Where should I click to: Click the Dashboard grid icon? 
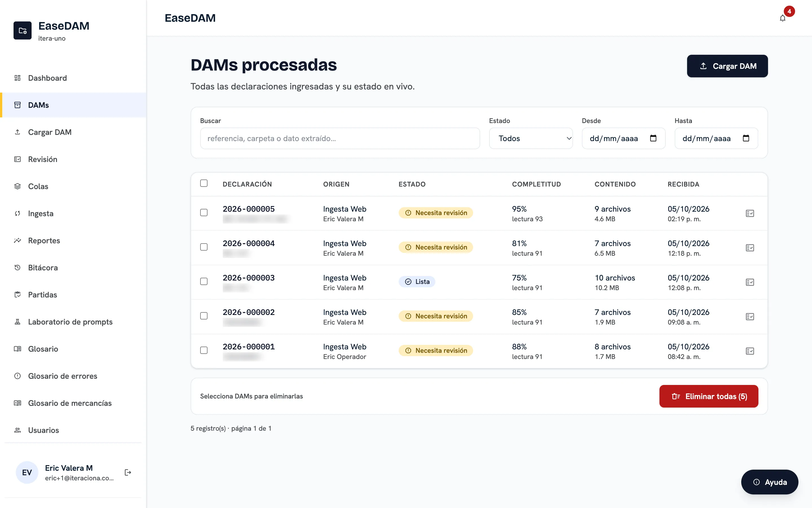(x=17, y=78)
